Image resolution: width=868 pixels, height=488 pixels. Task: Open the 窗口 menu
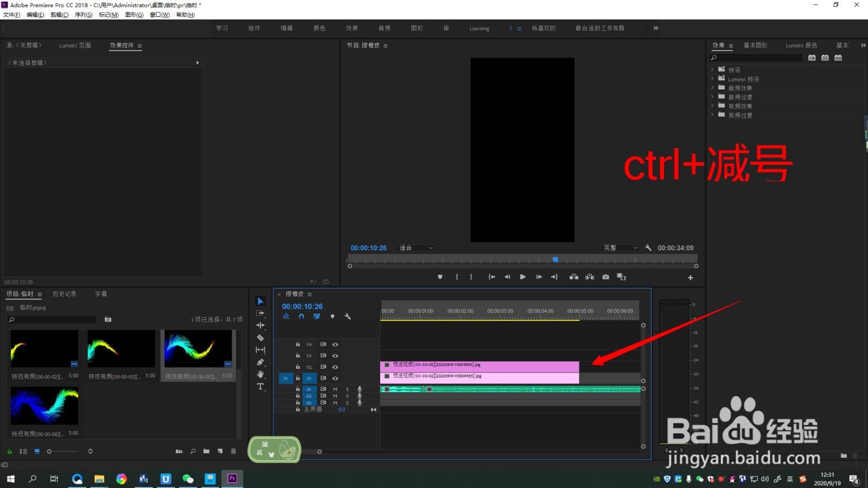tap(159, 15)
